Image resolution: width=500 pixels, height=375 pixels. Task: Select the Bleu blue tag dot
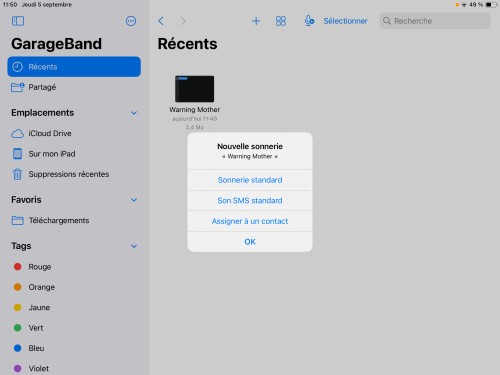click(18, 348)
